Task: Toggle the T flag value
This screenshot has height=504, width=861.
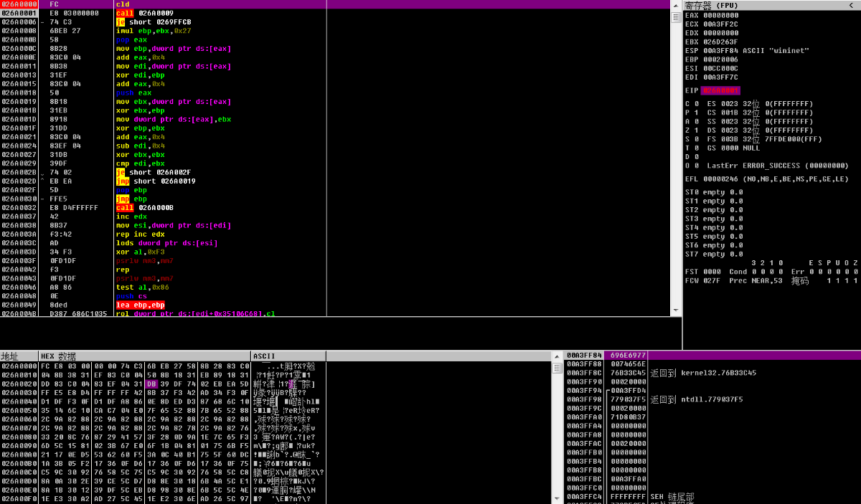Action: click(x=696, y=148)
